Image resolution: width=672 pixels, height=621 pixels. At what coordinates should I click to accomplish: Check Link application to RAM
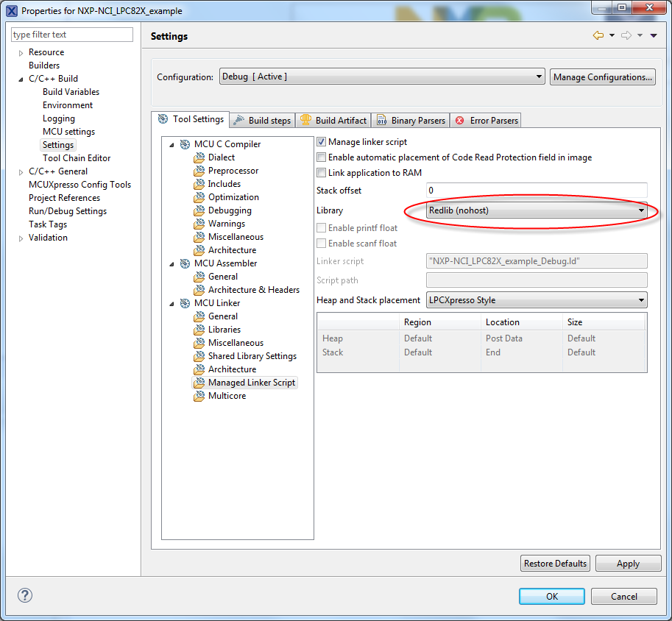tap(321, 173)
